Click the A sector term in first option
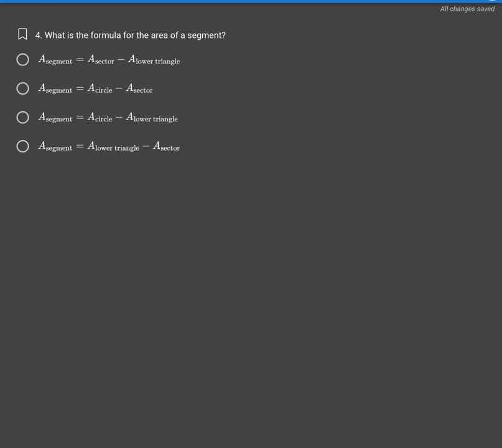Image resolution: width=502 pixels, height=448 pixels. coord(101,60)
